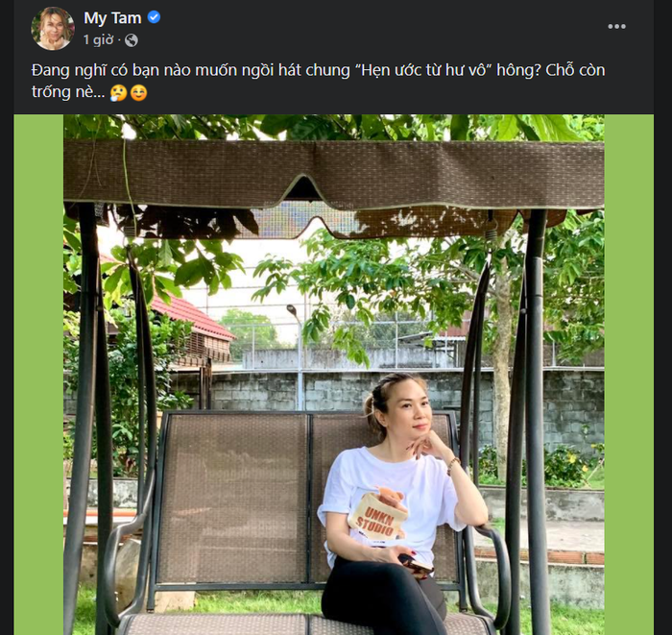Click the thinking face emoji in caption
Screen dimensions: 672x635
tap(118, 92)
